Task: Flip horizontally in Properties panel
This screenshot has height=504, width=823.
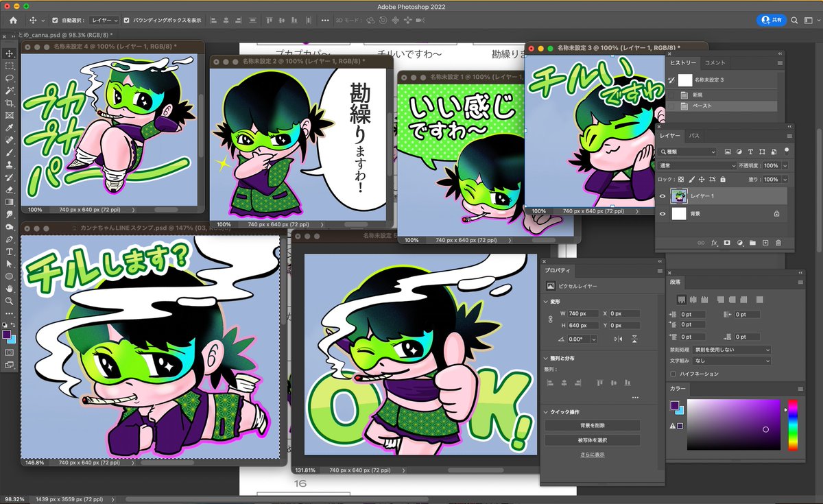Action: coord(619,339)
